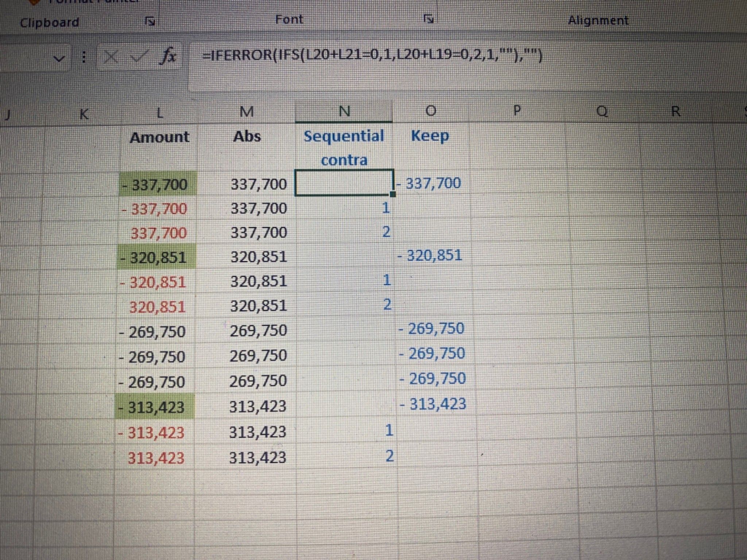Click inside the IFERROR formula bar text
747x560 pixels.
point(372,55)
